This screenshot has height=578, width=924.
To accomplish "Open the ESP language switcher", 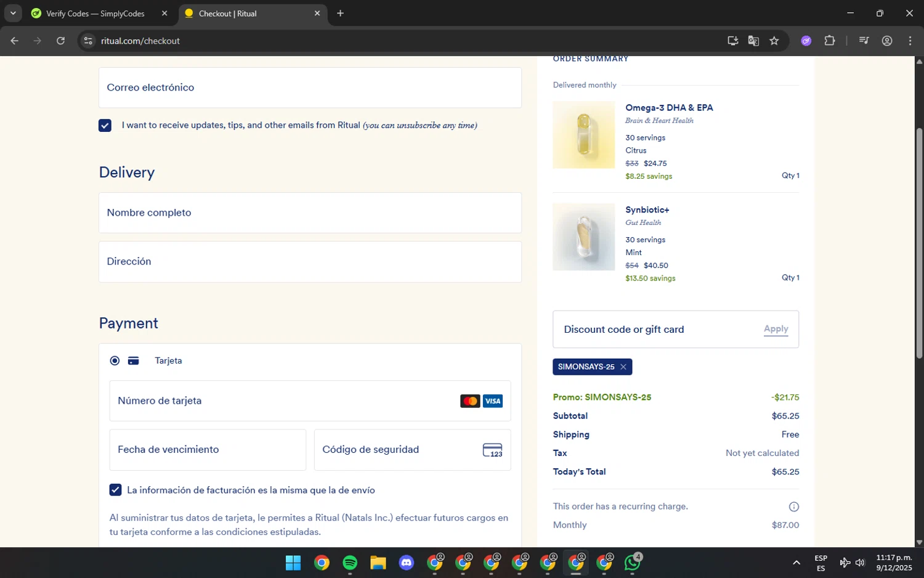I will [821, 563].
